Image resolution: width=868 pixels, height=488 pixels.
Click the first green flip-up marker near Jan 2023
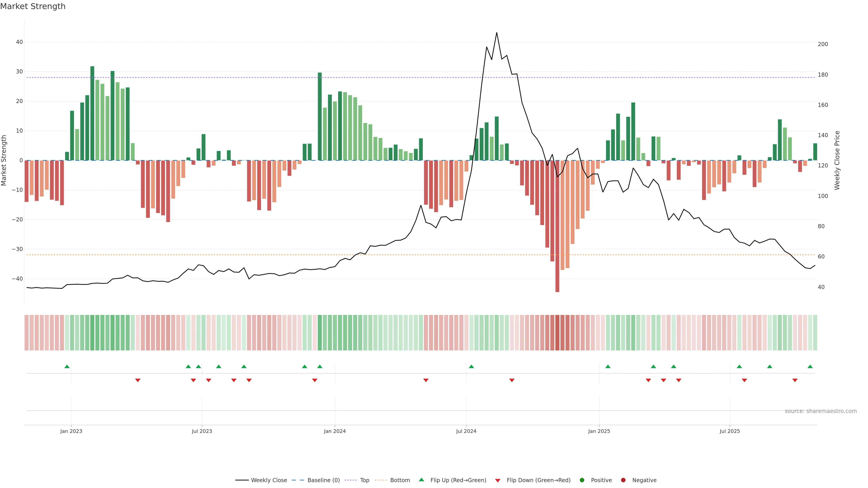coord(67,366)
